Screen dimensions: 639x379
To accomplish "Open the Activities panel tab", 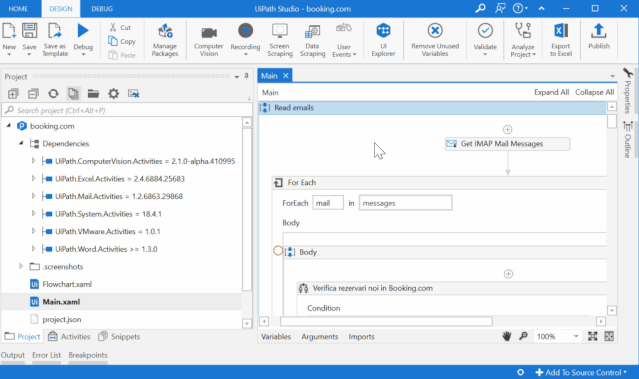I will (x=69, y=337).
